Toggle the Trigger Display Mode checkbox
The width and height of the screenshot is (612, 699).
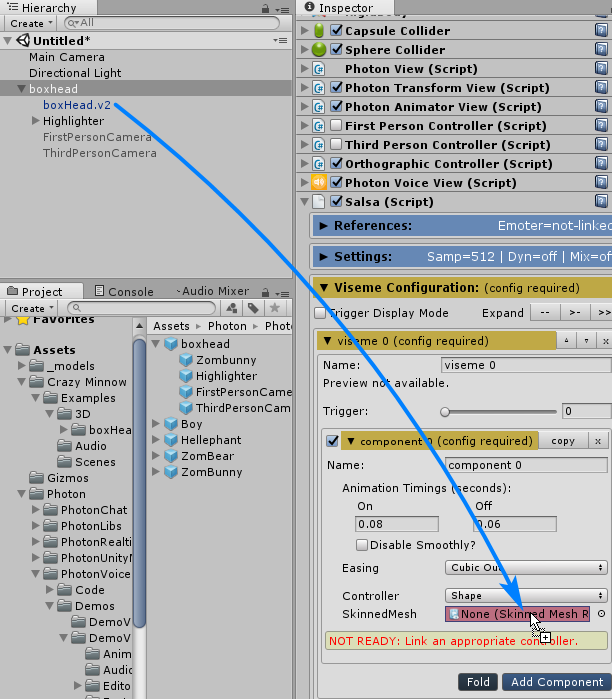click(320, 313)
